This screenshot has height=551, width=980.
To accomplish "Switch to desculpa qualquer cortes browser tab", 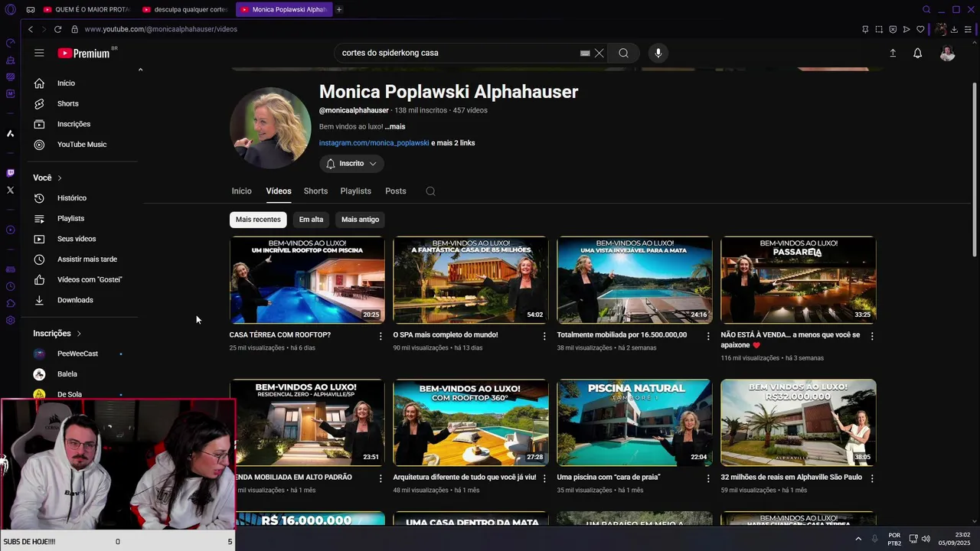I will tap(187, 10).
